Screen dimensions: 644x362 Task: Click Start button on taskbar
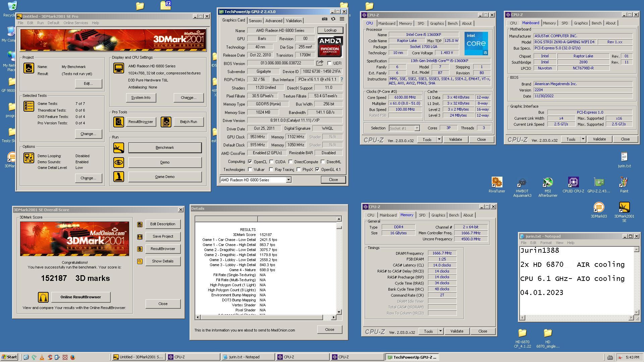(x=9, y=357)
